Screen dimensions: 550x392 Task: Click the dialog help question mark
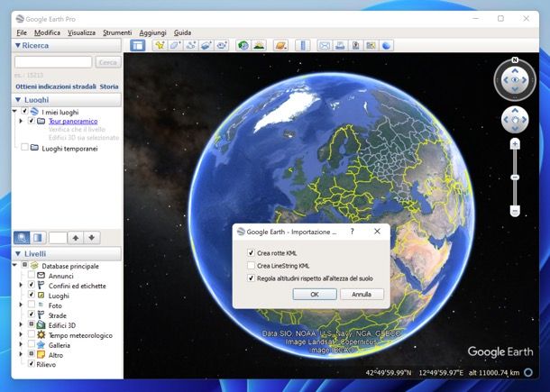353,232
